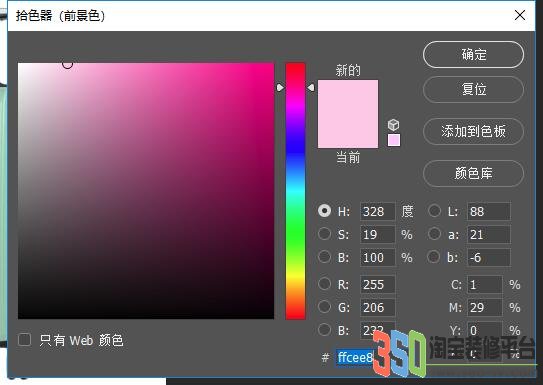Click the G field showing 206
Viewport: 543px width, 385px height.
tap(377, 307)
